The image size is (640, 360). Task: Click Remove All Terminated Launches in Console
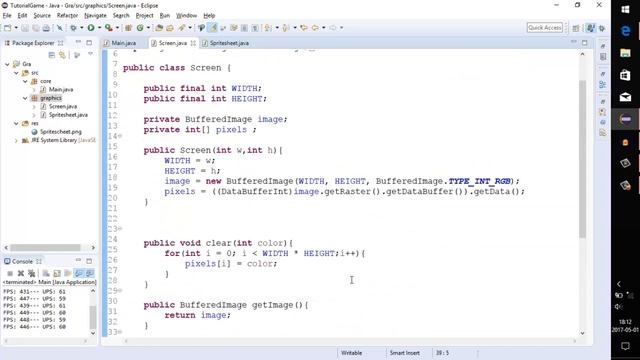coord(31,273)
